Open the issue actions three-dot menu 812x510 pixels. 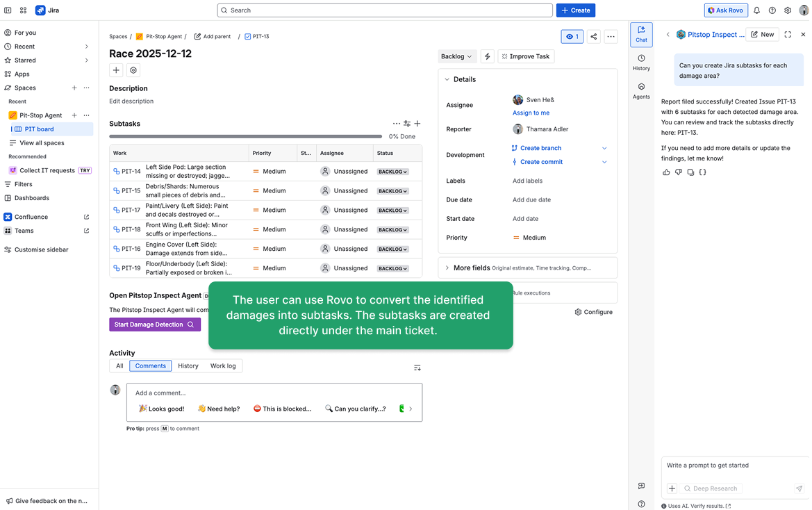pos(611,37)
